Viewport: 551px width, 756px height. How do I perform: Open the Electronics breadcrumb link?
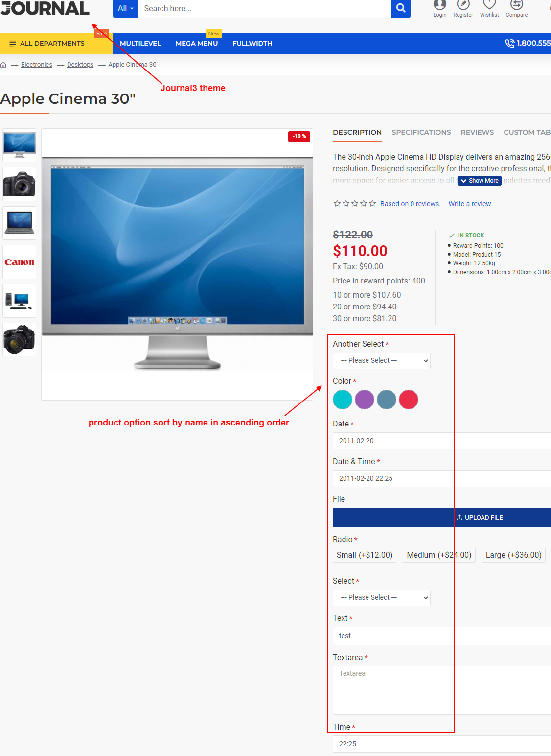[37, 65]
